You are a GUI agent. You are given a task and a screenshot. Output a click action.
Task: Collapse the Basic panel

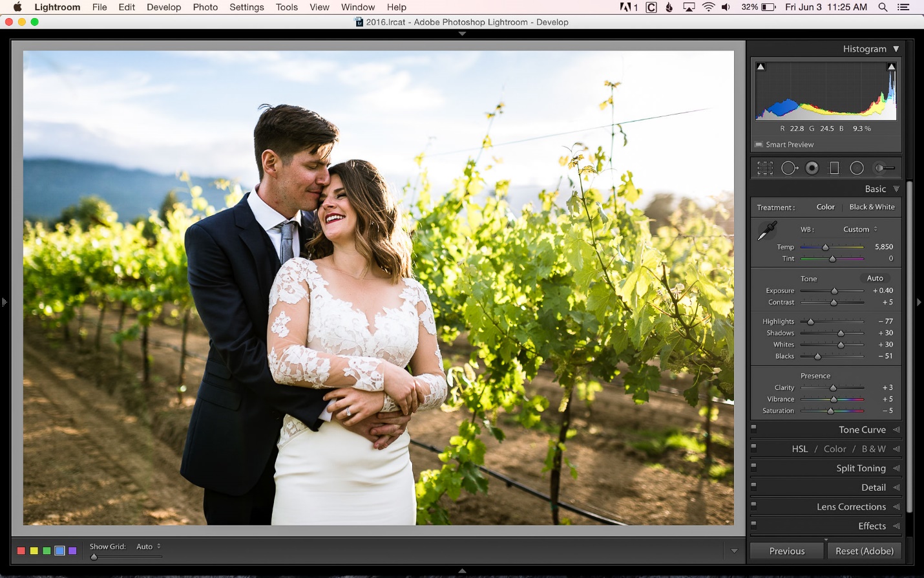pyautogui.click(x=896, y=189)
